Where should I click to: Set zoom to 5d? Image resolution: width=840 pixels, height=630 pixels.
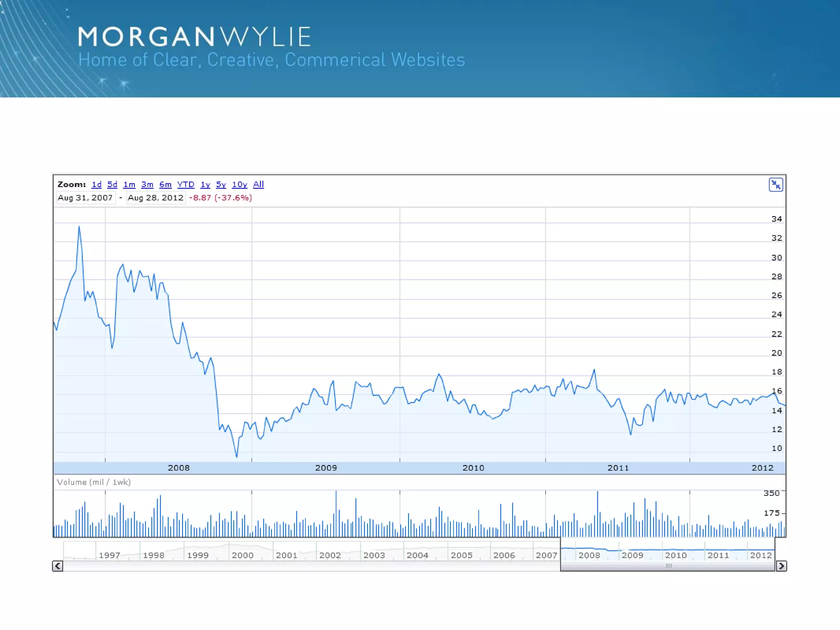[x=112, y=185]
